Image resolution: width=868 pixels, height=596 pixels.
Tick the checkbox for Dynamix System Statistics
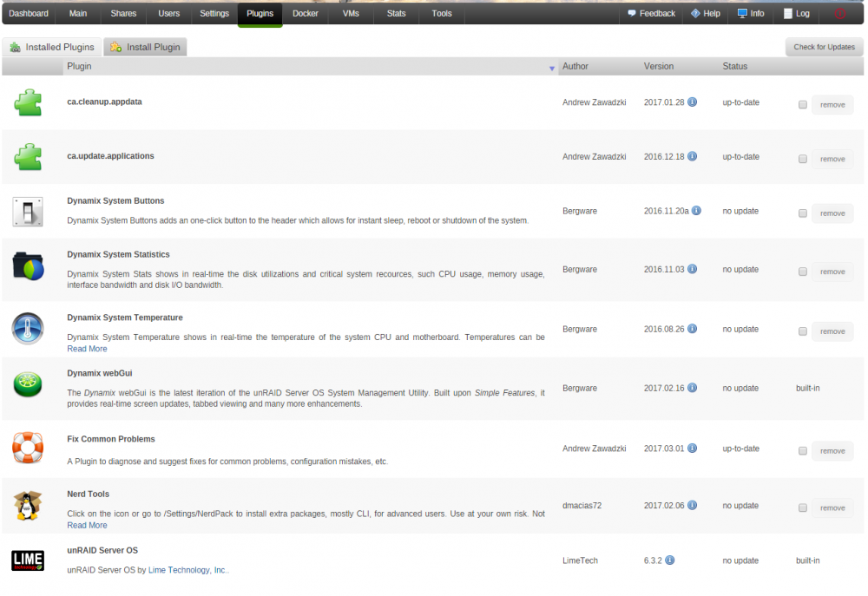(803, 272)
